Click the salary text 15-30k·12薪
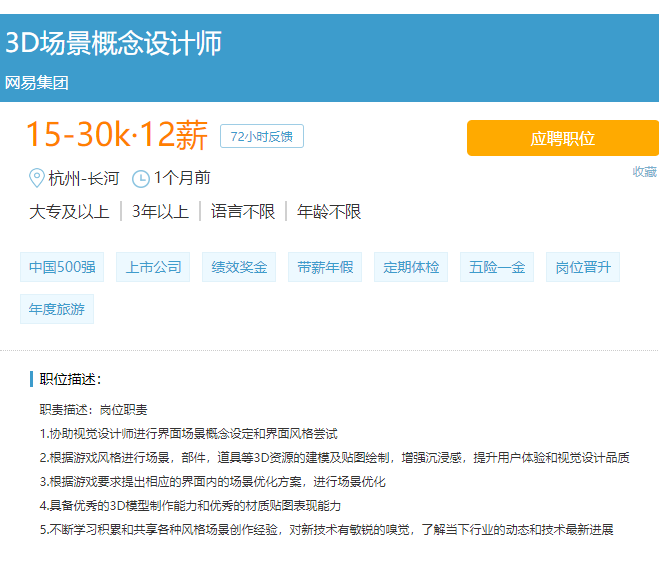The image size is (659, 561). 117,134
